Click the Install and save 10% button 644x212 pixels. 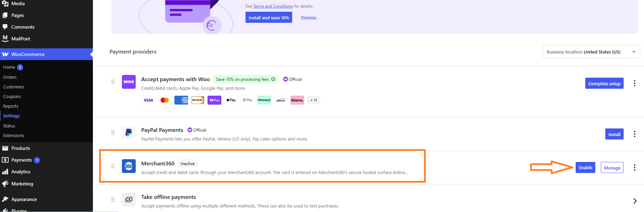tap(269, 18)
